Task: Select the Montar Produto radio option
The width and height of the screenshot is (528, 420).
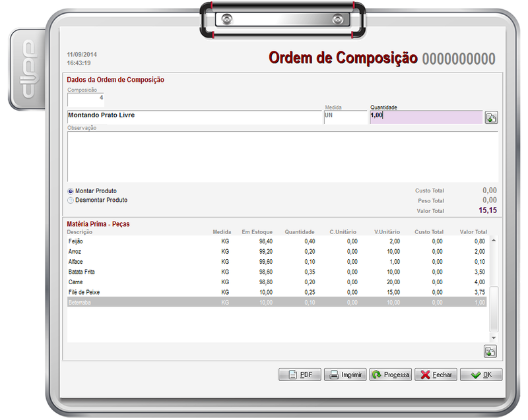Action: click(x=71, y=191)
